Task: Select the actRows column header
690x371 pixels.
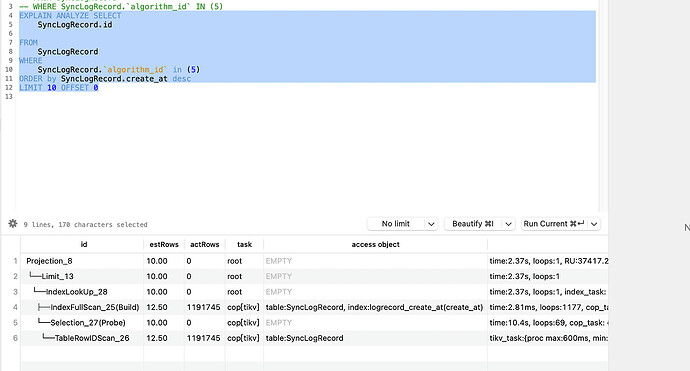Action: tap(205, 244)
